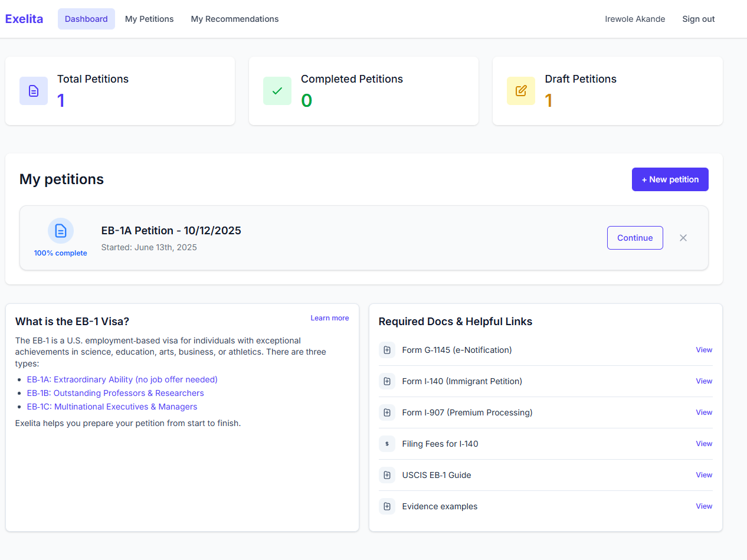The width and height of the screenshot is (747, 560).
Task: View the Filing Fees for I-140
Action: point(704,443)
